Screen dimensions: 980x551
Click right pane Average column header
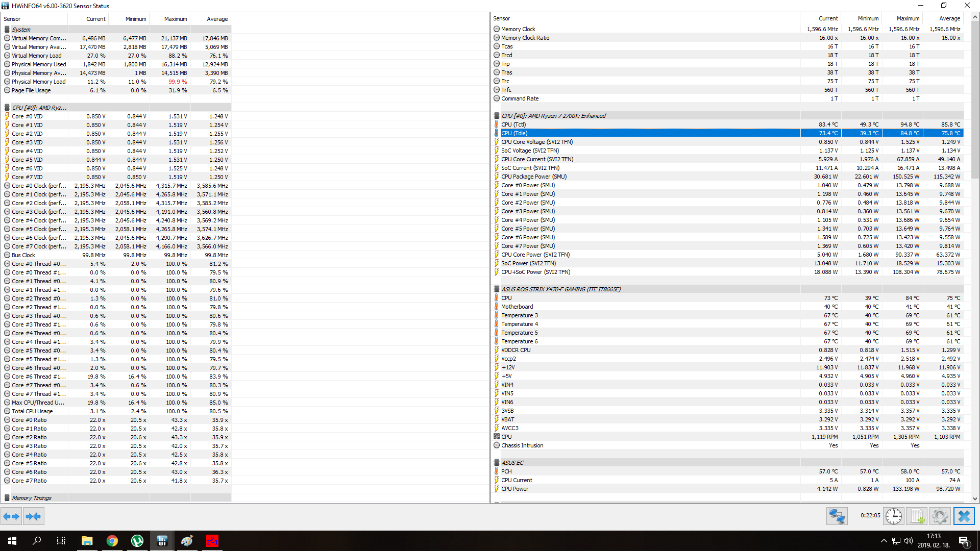point(943,18)
